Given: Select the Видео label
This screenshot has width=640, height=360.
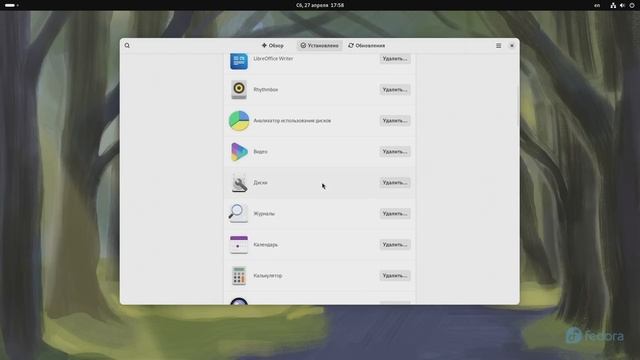Looking at the screenshot, I should click(260, 152).
